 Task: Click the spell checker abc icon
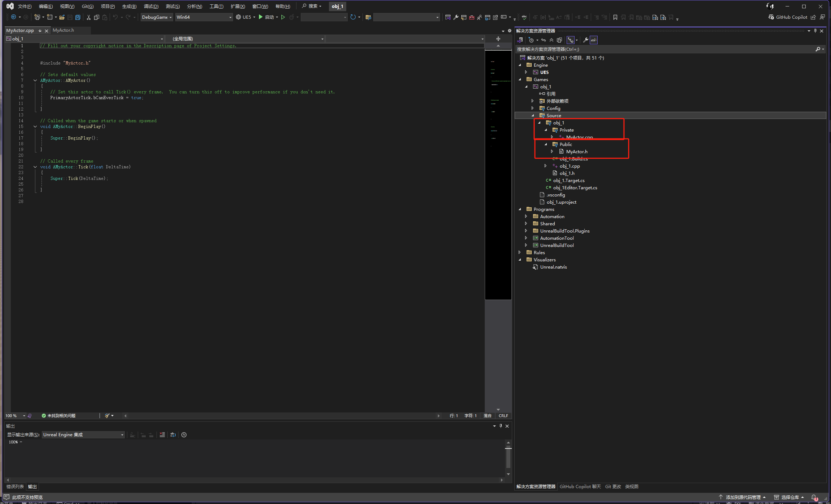point(524,17)
